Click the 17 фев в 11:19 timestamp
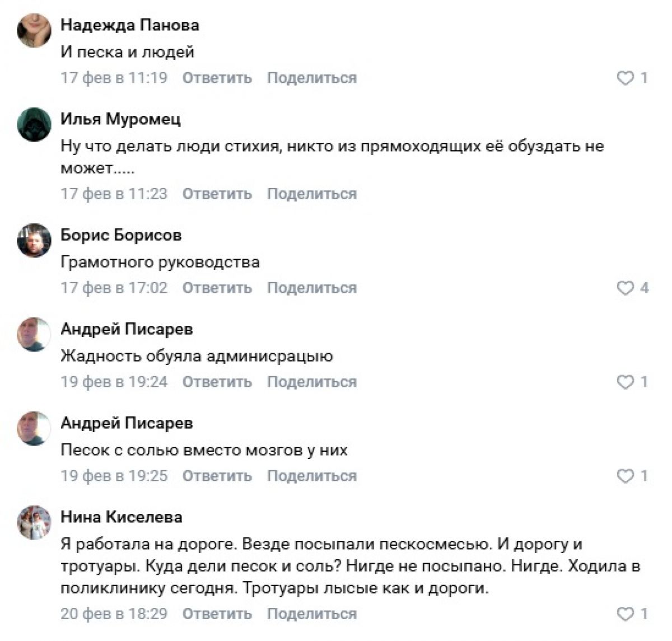The height and width of the screenshot is (641, 672). pos(114,78)
